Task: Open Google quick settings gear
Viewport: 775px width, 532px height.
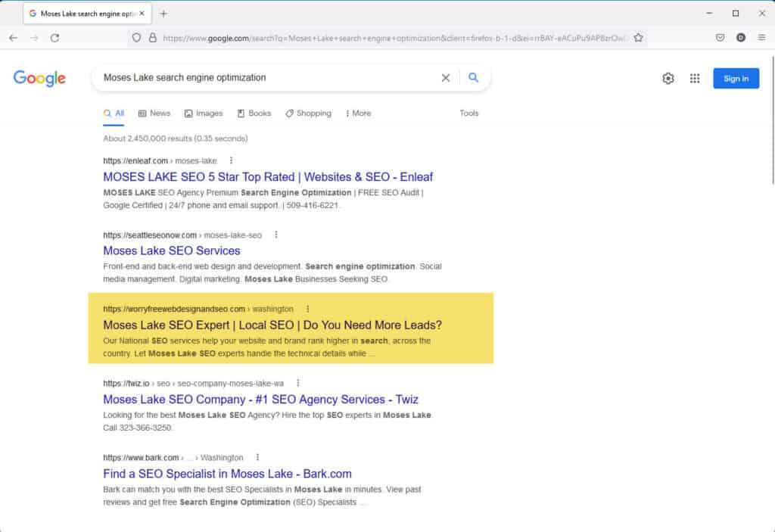Action: (668, 78)
